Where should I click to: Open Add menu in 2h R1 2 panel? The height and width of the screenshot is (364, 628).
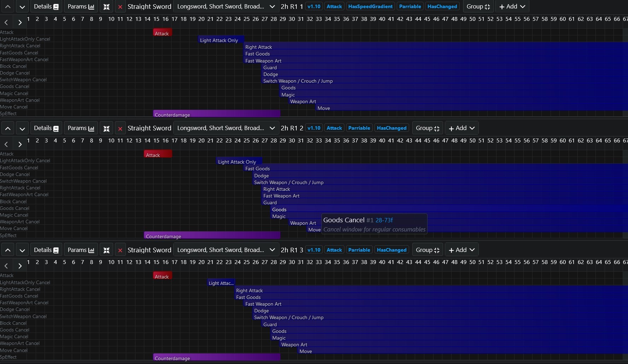tap(461, 128)
